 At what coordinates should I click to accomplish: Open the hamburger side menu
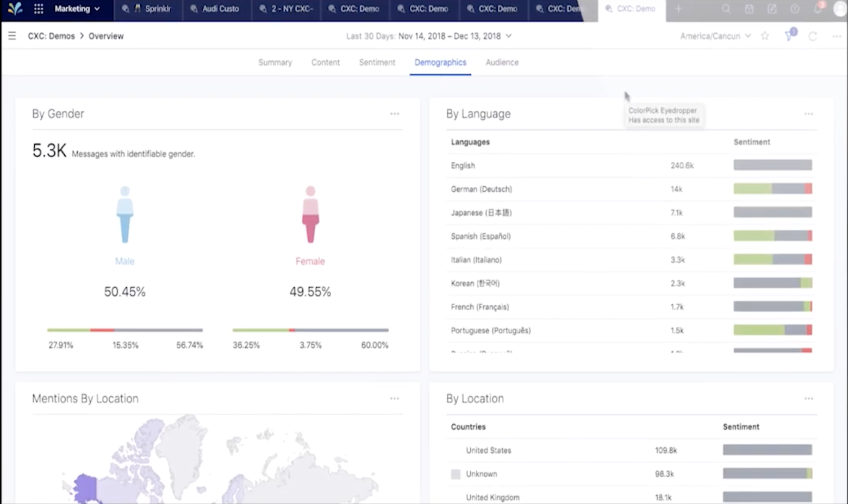12,36
